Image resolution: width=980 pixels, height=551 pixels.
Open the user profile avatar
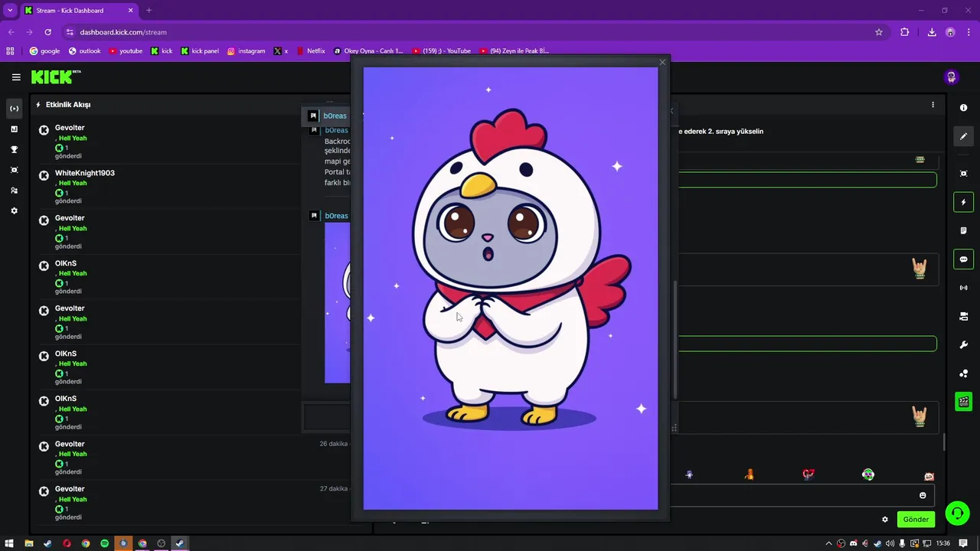click(x=952, y=77)
